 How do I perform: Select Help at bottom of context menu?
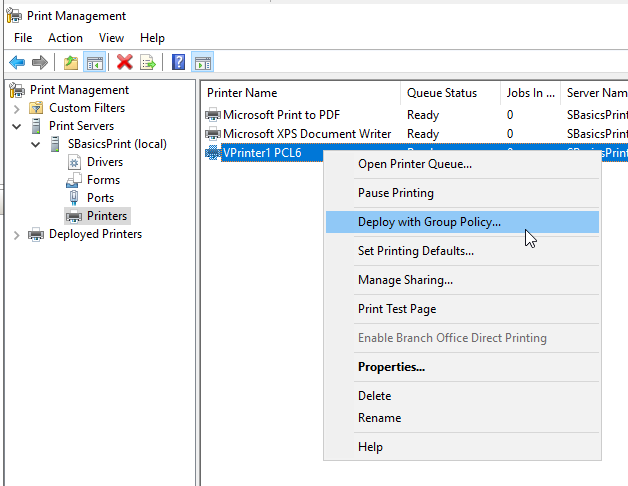coord(462,447)
